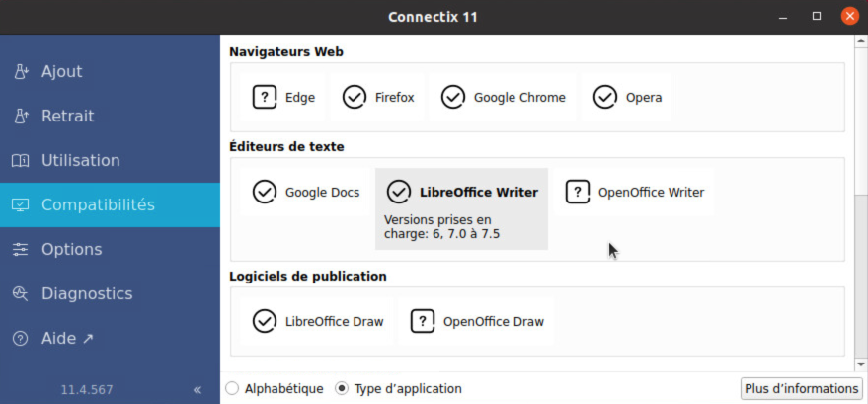Click the Diagnostics icon in sidebar

click(x=21, y=294)
